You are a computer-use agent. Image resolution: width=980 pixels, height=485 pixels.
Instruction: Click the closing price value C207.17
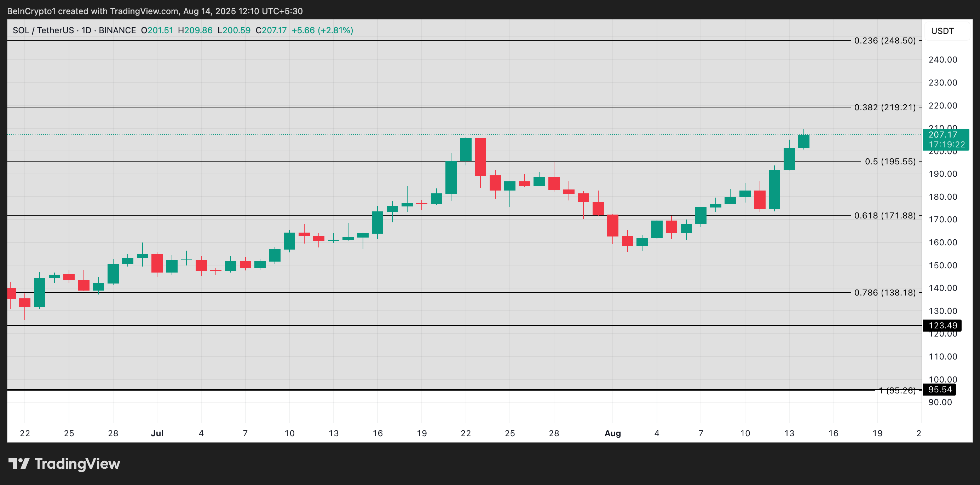pyautogui.click(x=271, y=30)
